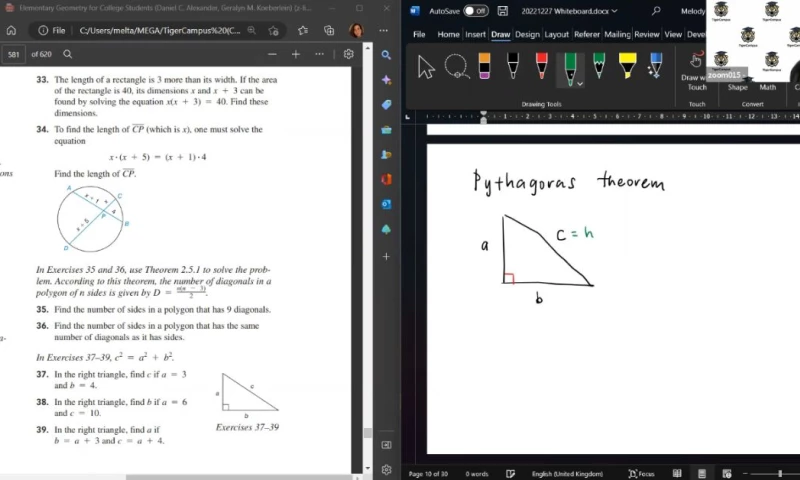Switch to Web Layout view
800x480 pixels.
pos(727,474)
